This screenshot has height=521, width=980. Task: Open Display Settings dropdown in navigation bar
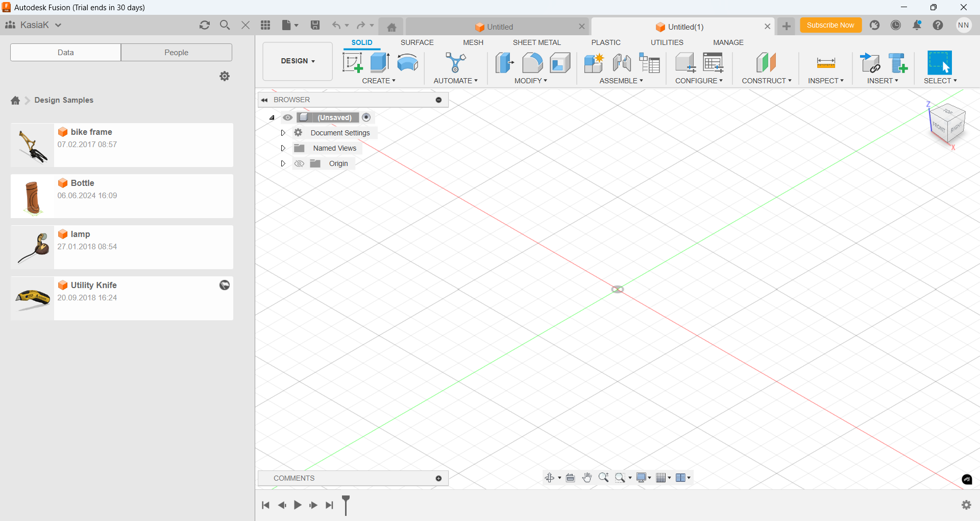[x=644, y=478]
